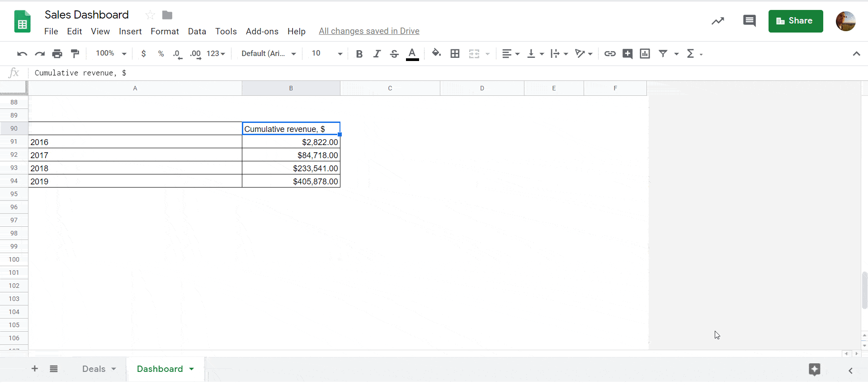Open the View menu
The height and width of the screenshot is (385, 868).
(100, 31)
